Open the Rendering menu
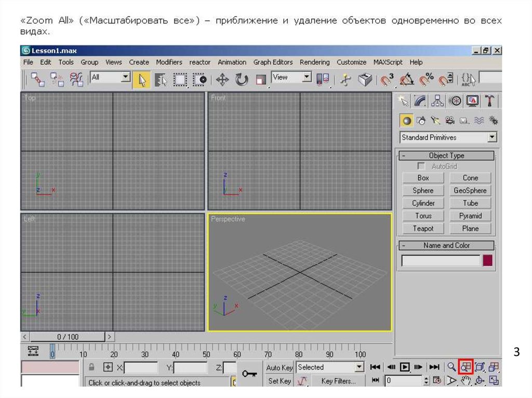532x398 pixels. [314, 62]
